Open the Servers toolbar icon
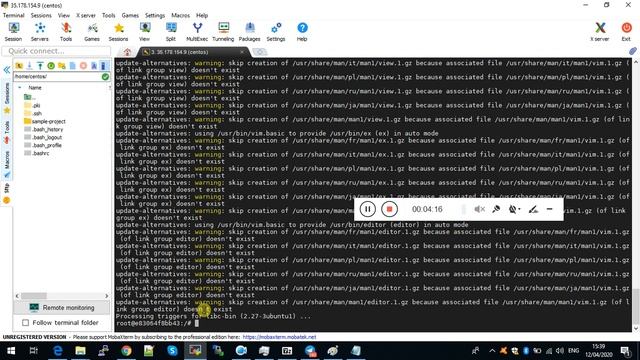 pyautogui.click(x=40, y=32)
